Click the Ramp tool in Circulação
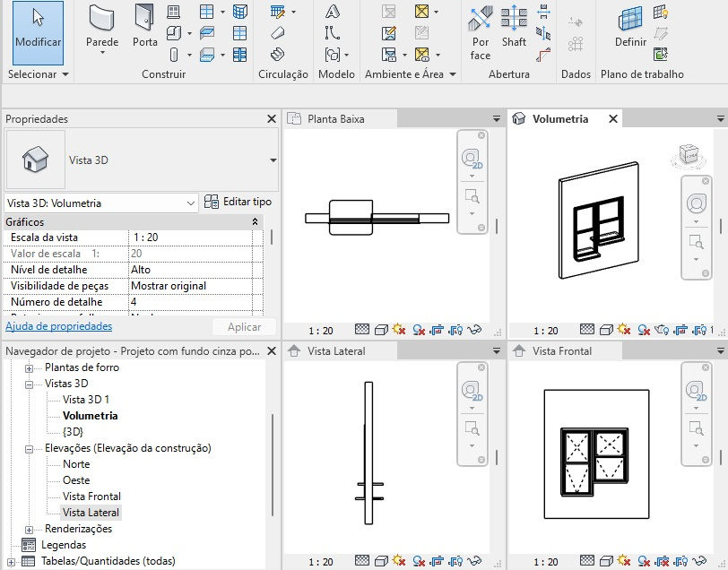 point(278,33)
